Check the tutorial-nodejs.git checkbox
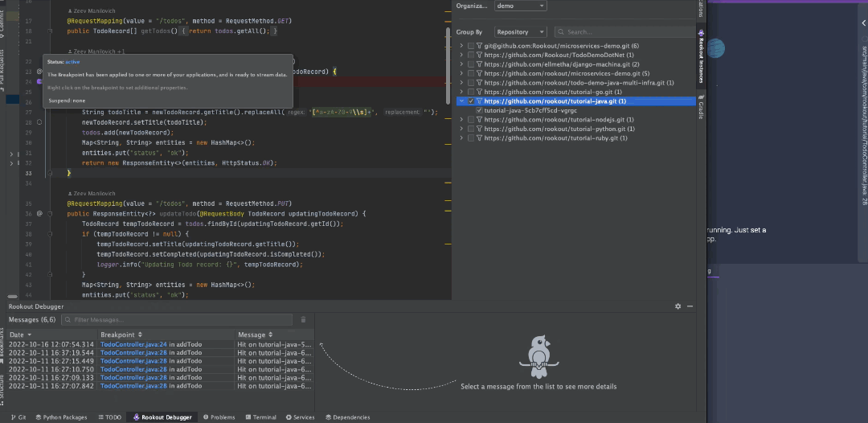Viewport: 868px width, 423px height. point(470,120)
